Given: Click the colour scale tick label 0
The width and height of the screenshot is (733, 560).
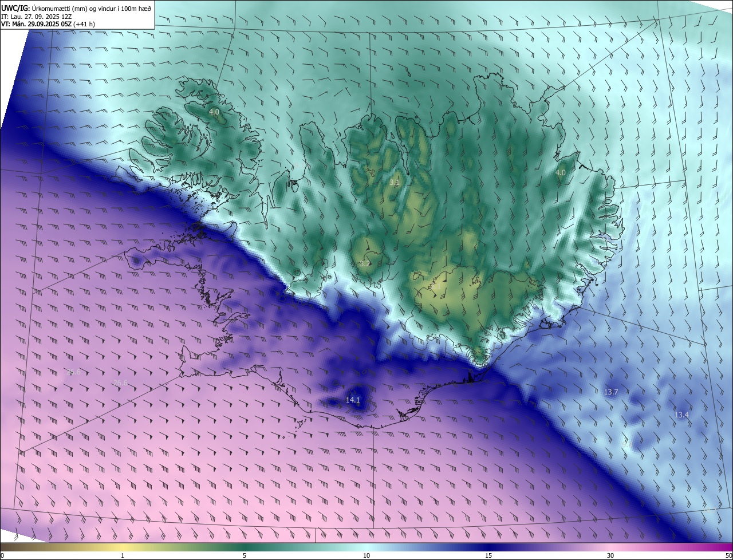Looking at the screenshot, I should pyautogui.click(x=2, y=555).
